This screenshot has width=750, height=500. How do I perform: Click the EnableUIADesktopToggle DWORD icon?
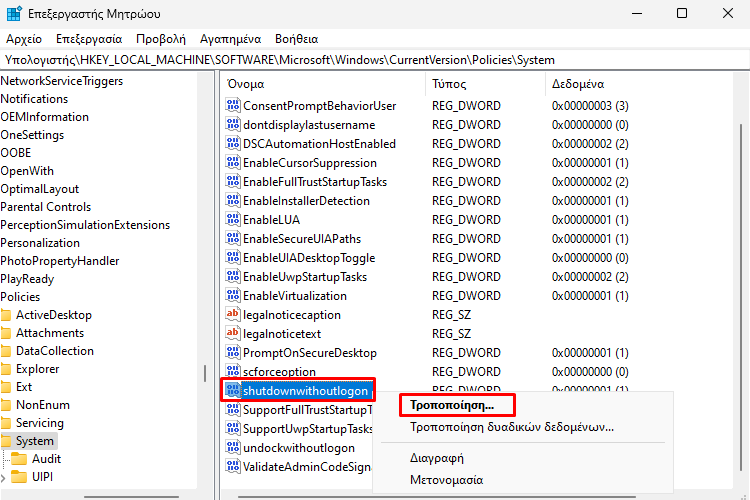point(233,257)
